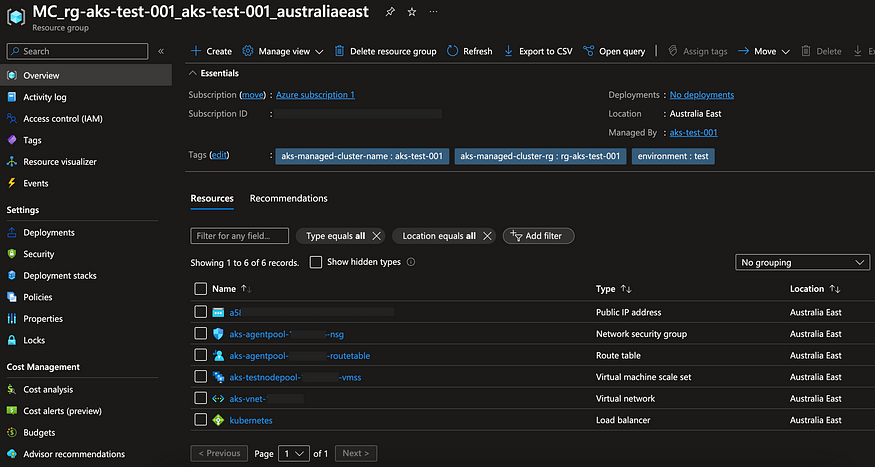The width and height of the screenshot is (875, 467).
Task: Click the kubernetes load balancer icon
Action: pyautogui.click(x=218, y=420)
